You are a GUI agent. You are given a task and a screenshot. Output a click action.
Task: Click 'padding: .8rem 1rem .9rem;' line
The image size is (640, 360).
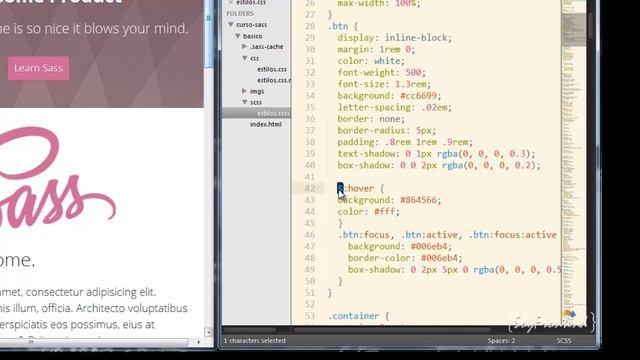pos(405,142)
